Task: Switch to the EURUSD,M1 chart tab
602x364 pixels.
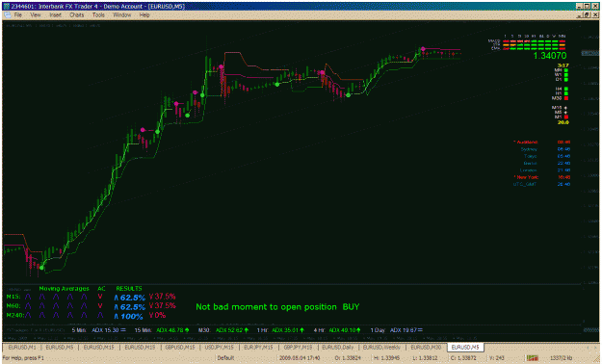Action: click(x=22, y=347)
